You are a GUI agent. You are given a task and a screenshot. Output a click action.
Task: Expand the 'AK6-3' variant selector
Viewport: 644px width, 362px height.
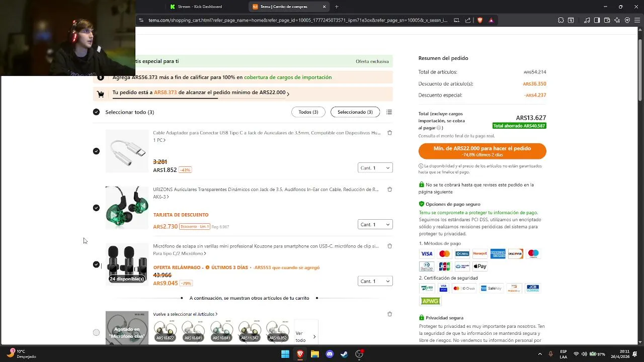pos(160,197)
